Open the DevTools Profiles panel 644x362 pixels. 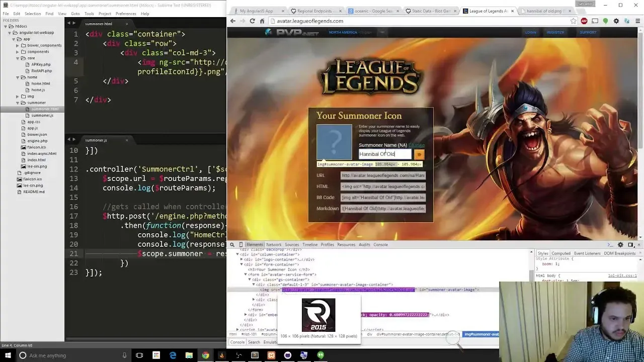coord(328,245)
